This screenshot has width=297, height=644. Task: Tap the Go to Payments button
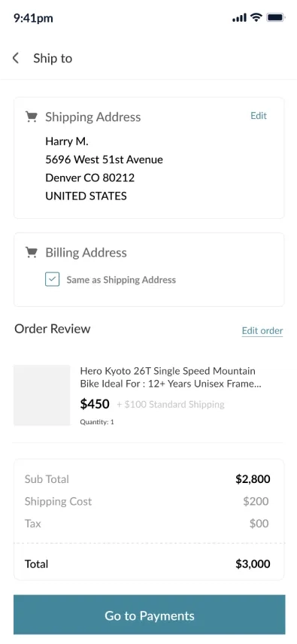click(150, 615)
